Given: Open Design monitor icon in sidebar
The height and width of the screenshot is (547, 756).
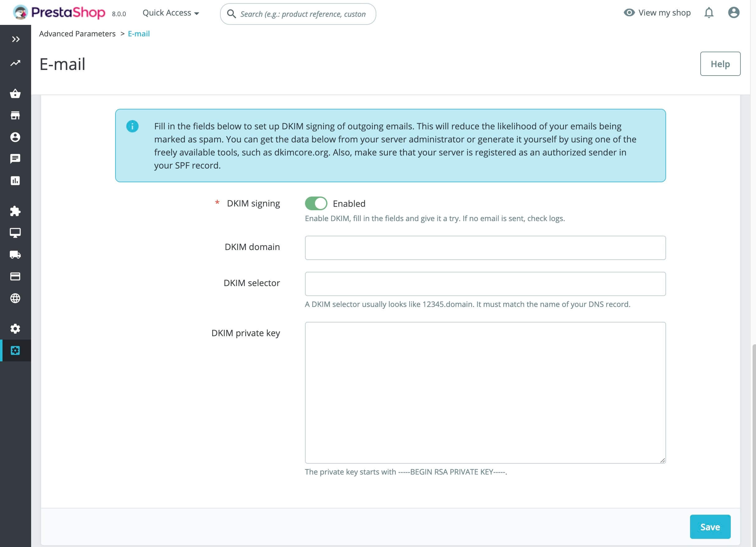Looking at the screenshot, I should pyautogui.click(x=15, y=233).
